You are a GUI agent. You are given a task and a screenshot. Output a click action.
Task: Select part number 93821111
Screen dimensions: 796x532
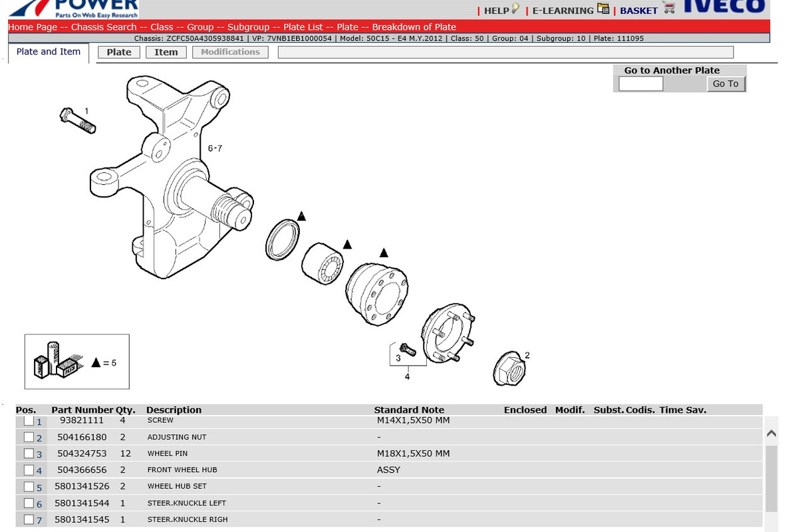82,420
